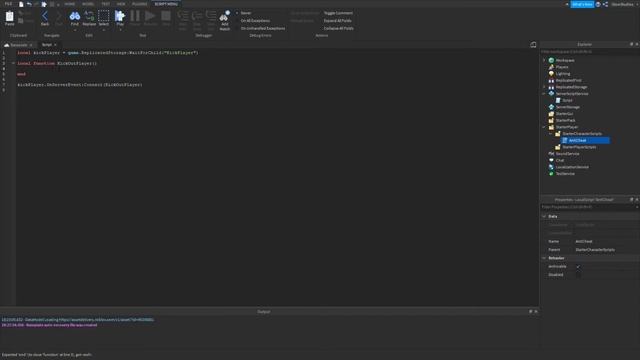Select the Workspace icon in Explorer
The width and height of the screenshot is (640, 360).
[551, 60]
